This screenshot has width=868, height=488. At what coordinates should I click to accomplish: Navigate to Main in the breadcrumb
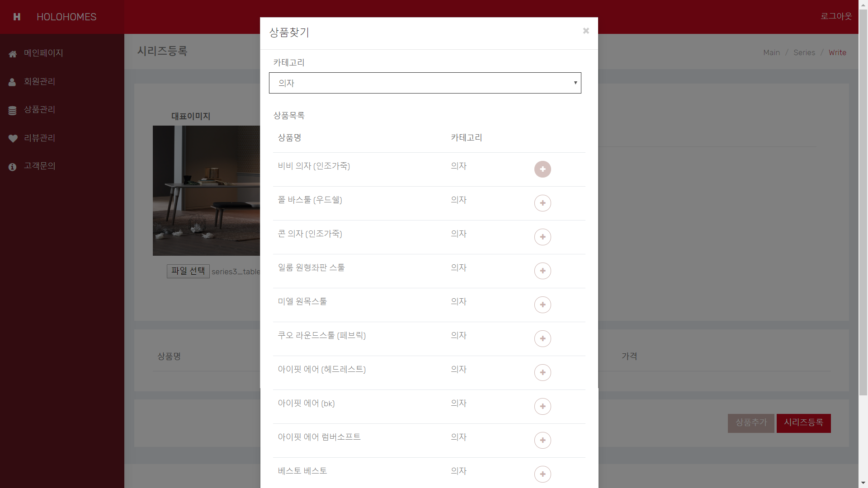[771, 52]
